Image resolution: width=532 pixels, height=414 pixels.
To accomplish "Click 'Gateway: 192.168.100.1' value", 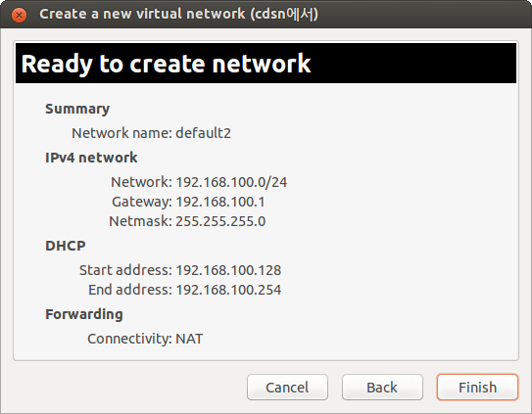I will [188, 202].
